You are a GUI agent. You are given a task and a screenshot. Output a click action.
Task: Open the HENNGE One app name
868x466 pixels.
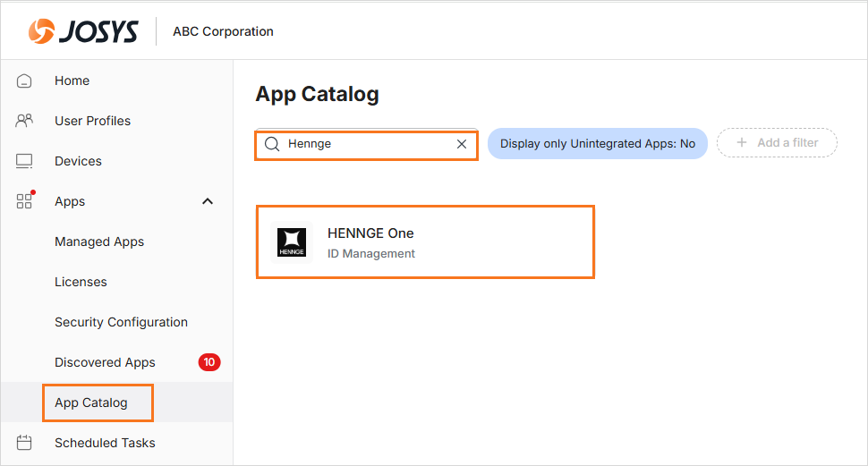[x=370, y=233]
